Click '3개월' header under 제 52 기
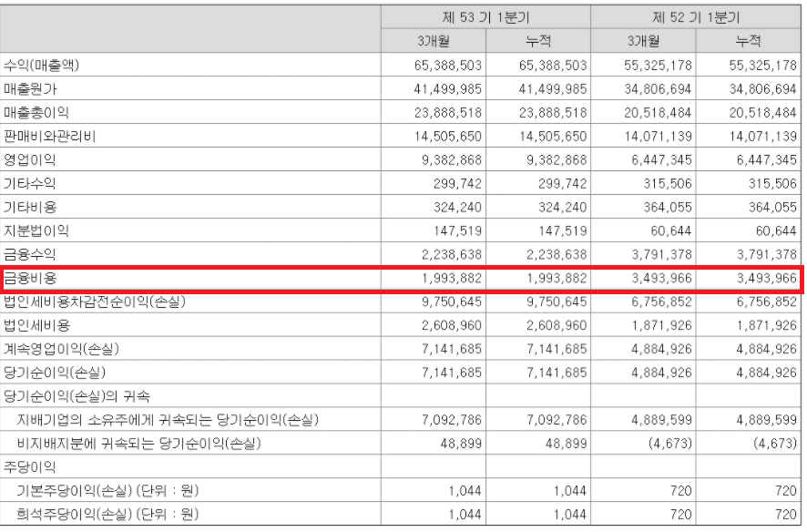The image size is (807, 532). point(643,41)
